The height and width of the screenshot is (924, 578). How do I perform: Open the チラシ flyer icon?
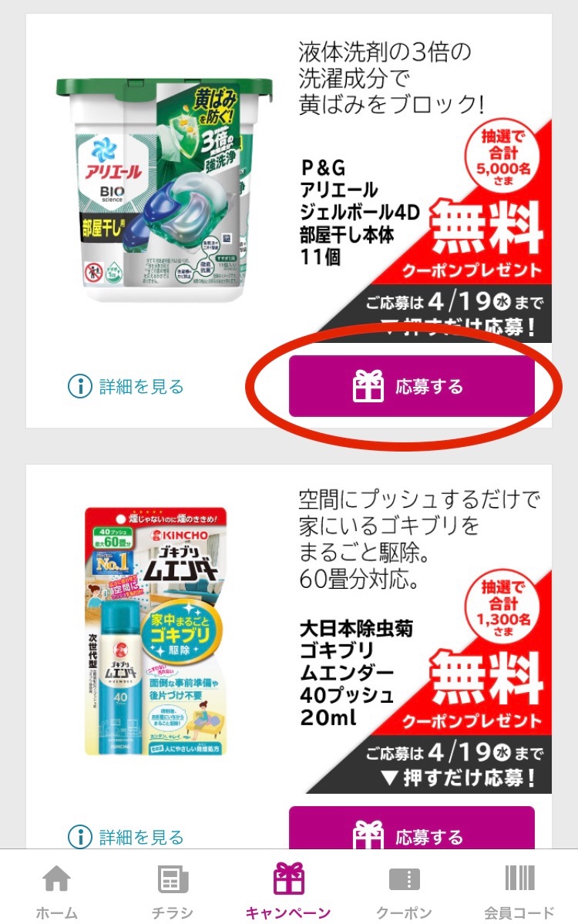tap(173, 879)
